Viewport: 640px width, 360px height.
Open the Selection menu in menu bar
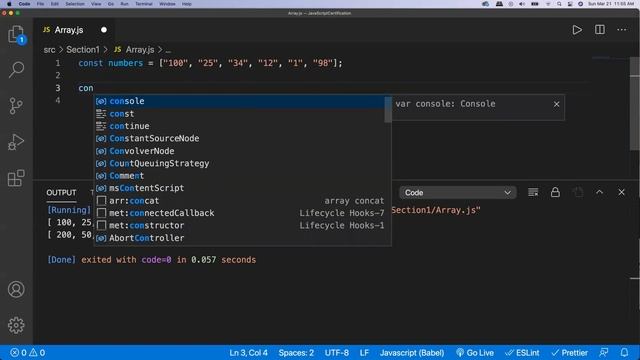coord(75,4)
